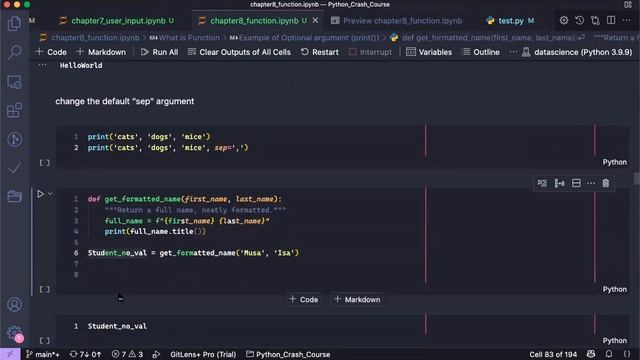Open the Search view in activity bar
This screenshot has width=640, height=360.
(x=14, y=52)
